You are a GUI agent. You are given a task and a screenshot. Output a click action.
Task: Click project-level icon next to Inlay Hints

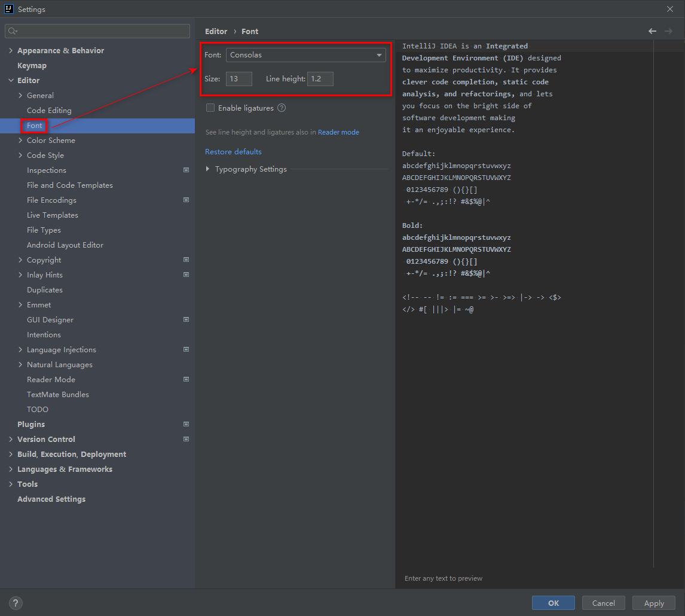[x=186, y=275]
